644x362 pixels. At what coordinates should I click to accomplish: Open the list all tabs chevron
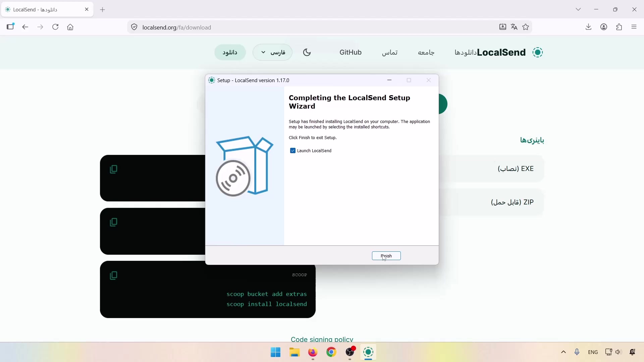point(578,9)
